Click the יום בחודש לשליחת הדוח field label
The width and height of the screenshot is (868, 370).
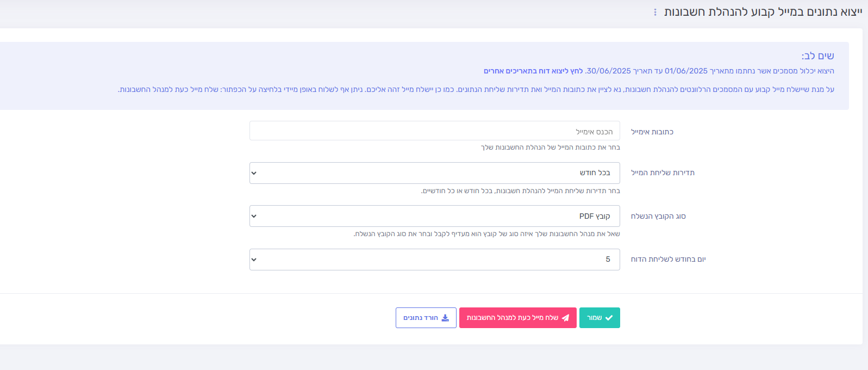(668, 259)
